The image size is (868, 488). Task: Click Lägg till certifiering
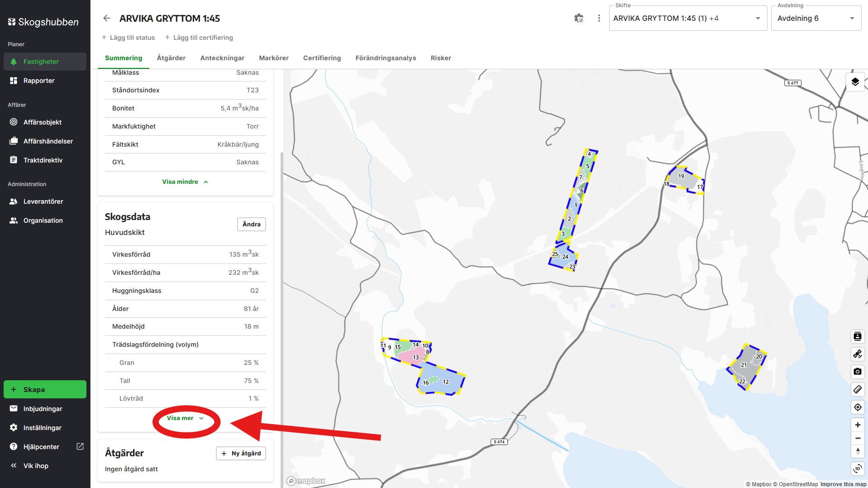[199, 38]
